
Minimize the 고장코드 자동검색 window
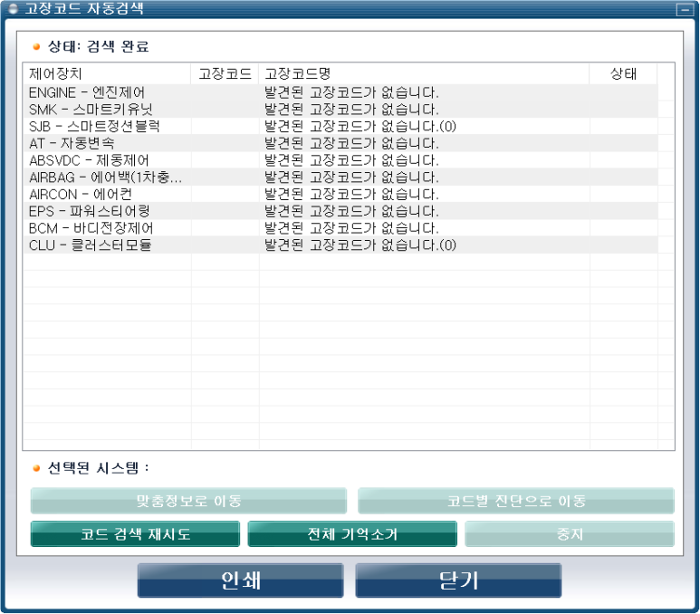coord(685,9)
